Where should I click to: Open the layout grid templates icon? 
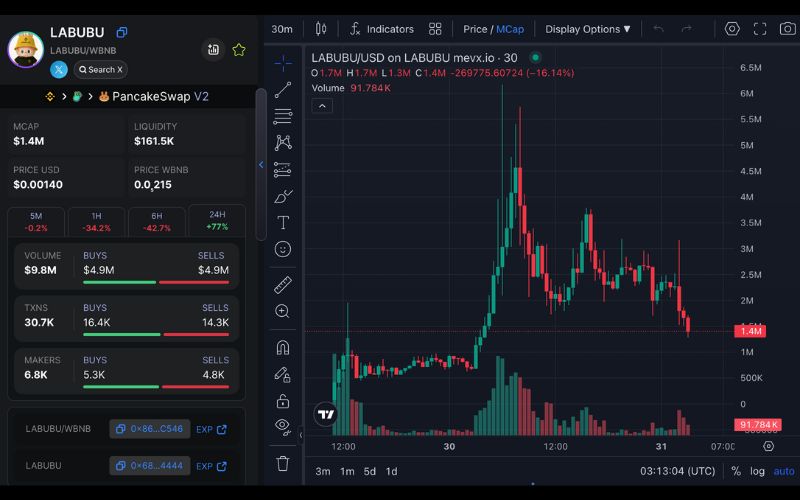[435, 29]
